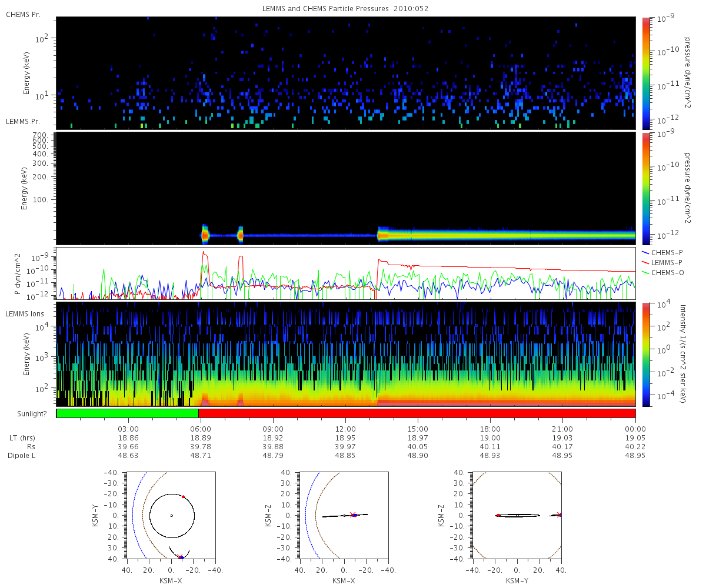Screen dimensions: 706x588
Task: Click the LT value '19.05'
Action: click(635, 438)
